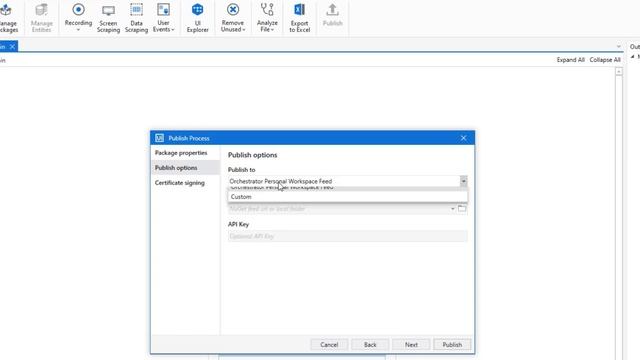The height and width of the screenshot is (360, 640).
Task: Click Expand All link
Action: pos(570,60)
